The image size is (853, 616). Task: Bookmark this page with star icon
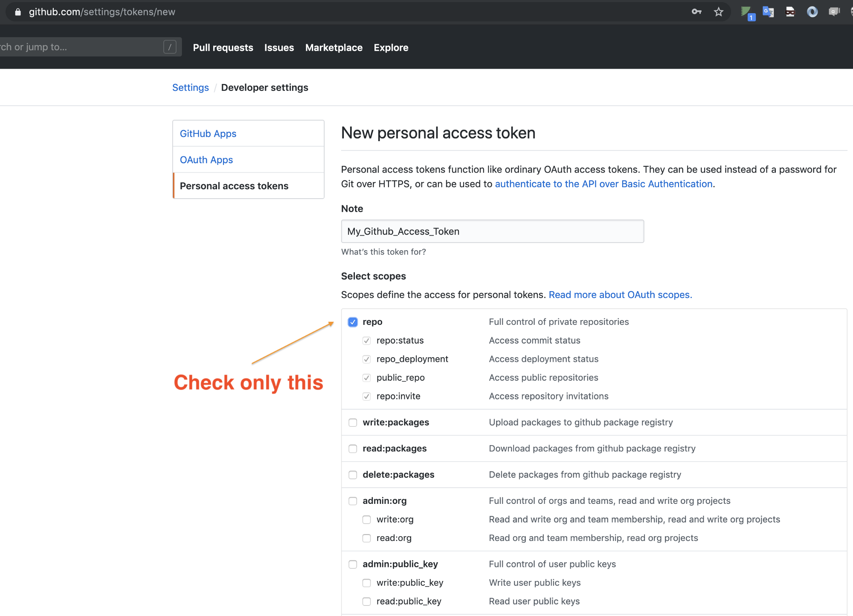click(x=719, y=12)
